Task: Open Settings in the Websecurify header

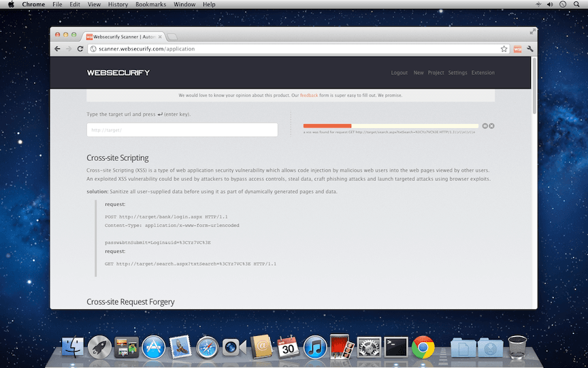Action: (x=457, y=73)
